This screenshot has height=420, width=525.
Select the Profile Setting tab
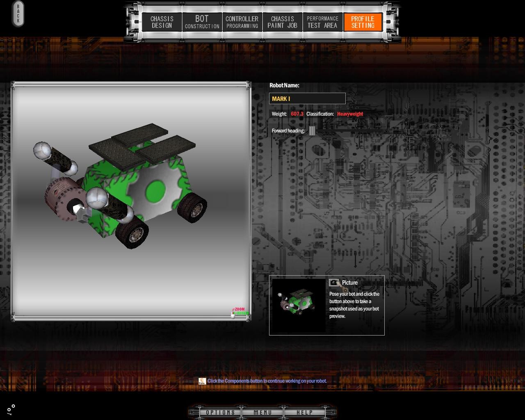[x=363, y=22]
